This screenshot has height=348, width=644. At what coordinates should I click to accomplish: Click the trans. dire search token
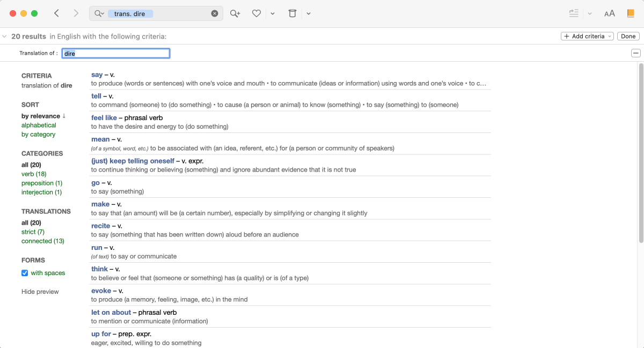click(130, 13)
